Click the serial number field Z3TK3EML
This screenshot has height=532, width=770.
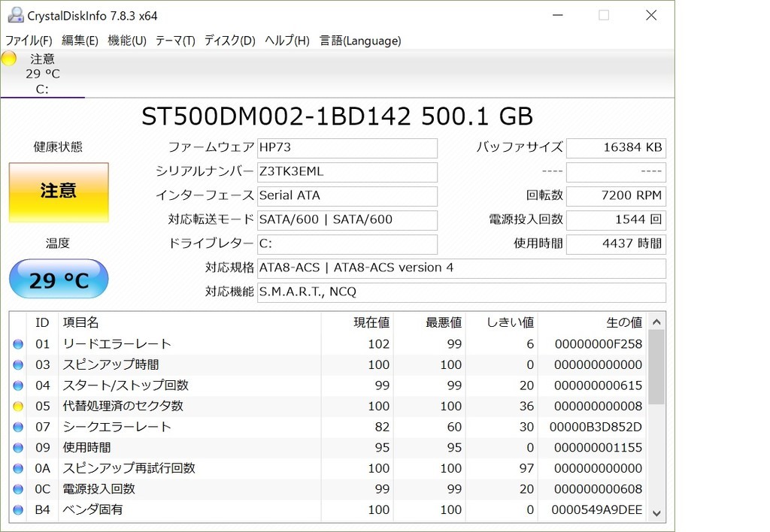click(347, 172)
